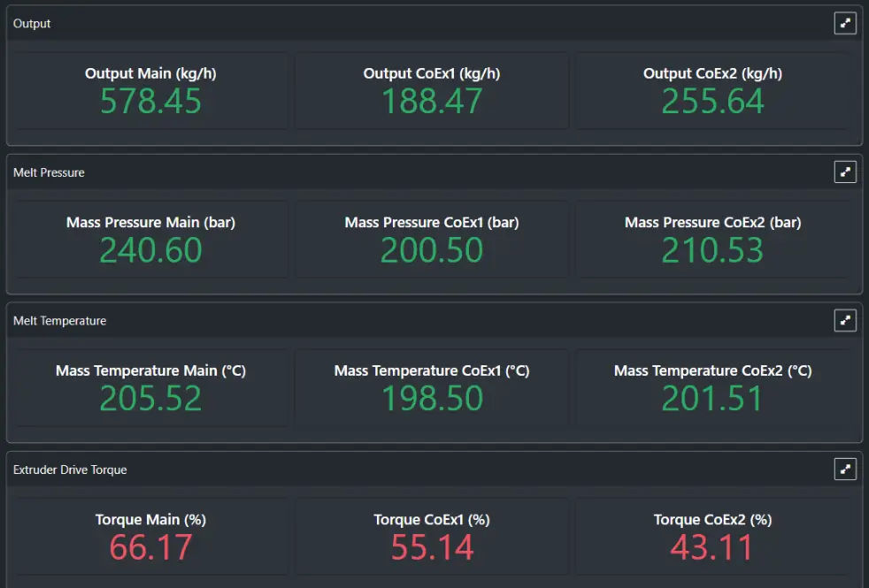The height and width of the screenshot is (588, 869).
Task: Expand the Extruder Drive Torque panel
Action: (844, 469)
